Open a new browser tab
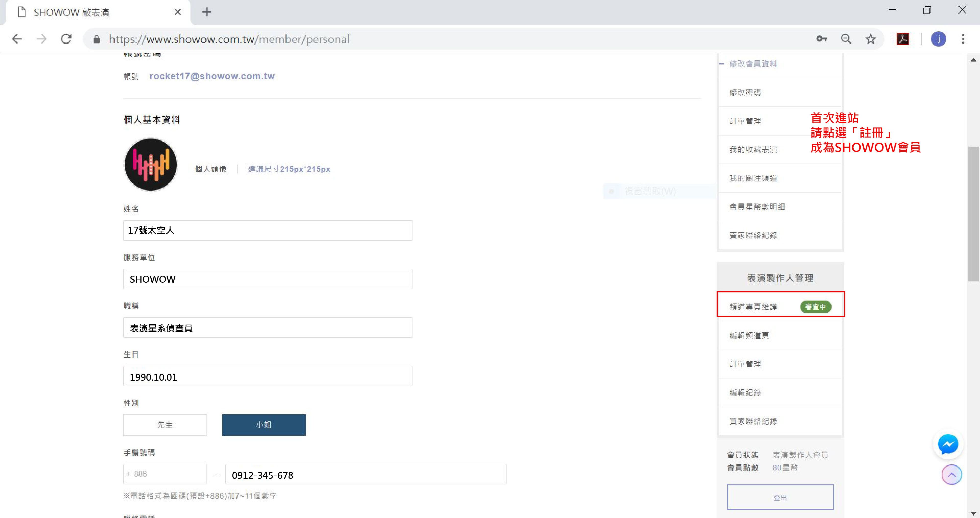 point(206,12)
